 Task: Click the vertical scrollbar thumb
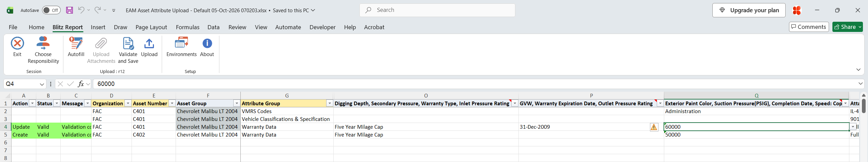pyautogui.click(x=864, y=106)
